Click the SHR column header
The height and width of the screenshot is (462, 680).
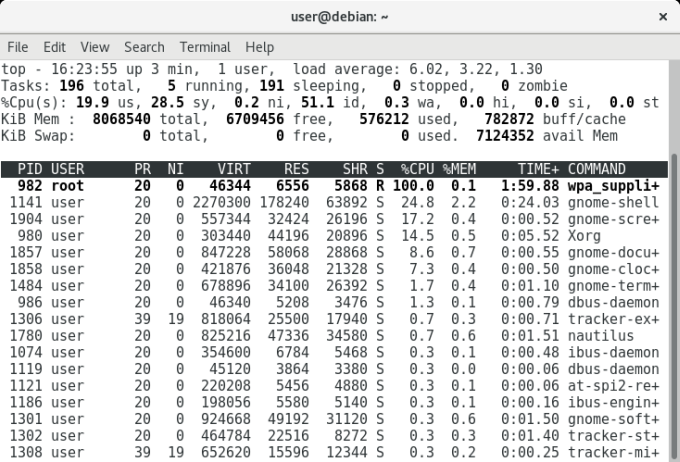pyautogui.click(x=355, y=169)
